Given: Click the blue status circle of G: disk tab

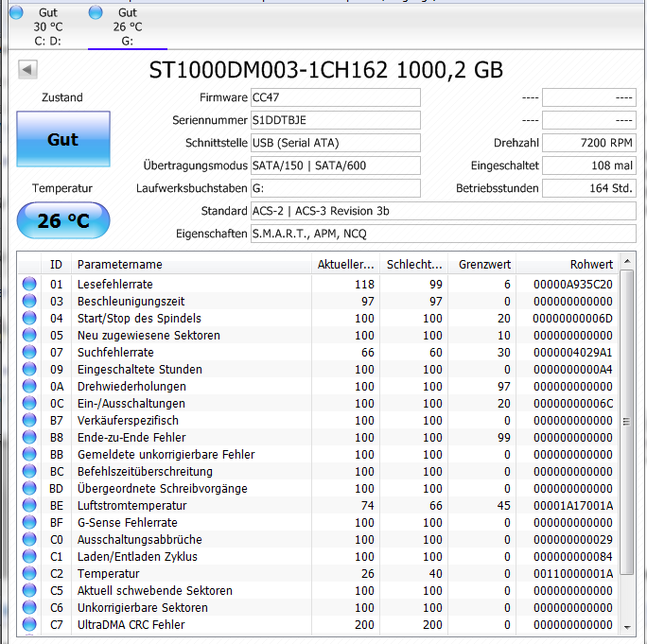Looking at the screenshot, I should (x=96, y=13).
